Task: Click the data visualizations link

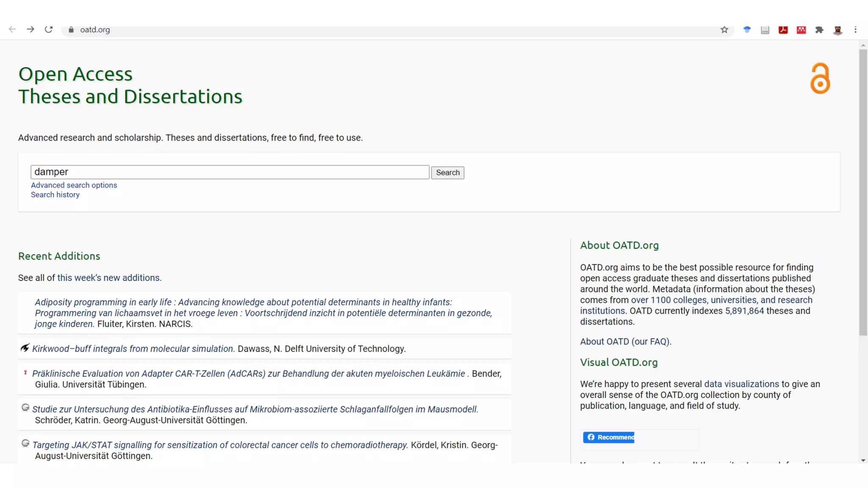Action: tap(741, 384)
